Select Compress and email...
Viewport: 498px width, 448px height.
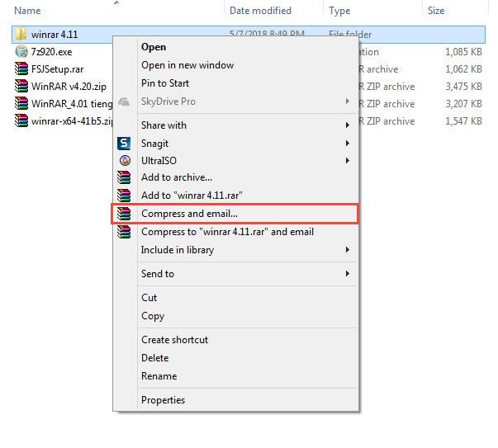pos(235,214)
